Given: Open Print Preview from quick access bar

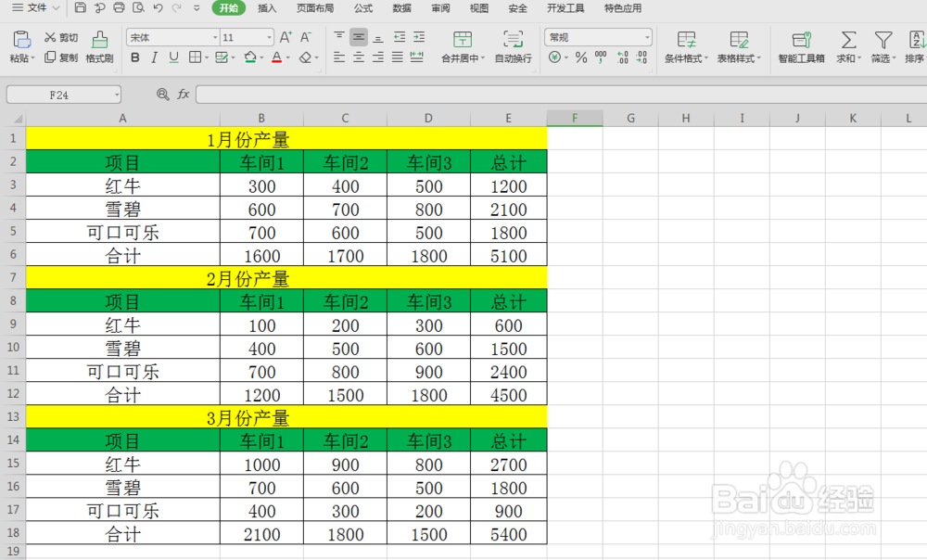Looking at the screenshot, I should (138, 7).
